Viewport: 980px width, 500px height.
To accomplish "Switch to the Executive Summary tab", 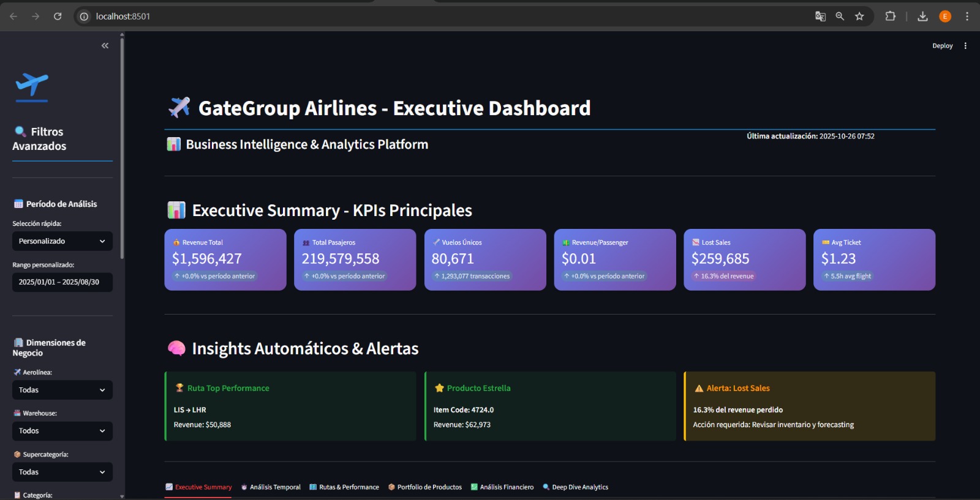I will click(198, 487).
